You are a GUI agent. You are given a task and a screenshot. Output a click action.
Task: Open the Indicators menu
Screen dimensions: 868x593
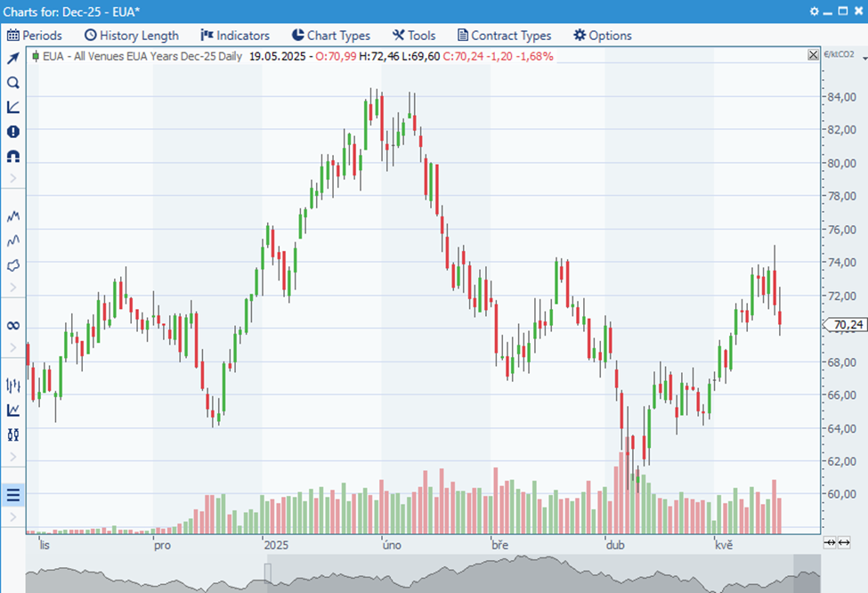[235, 36]
